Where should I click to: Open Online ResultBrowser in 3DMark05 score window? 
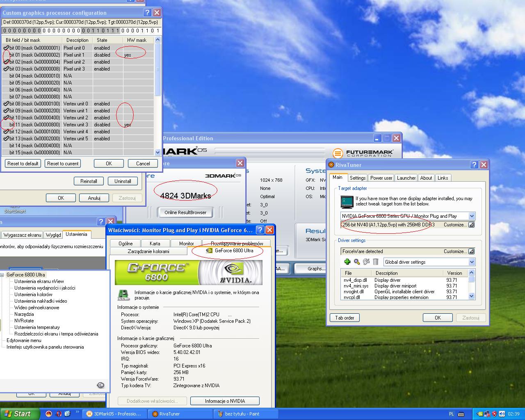(x=185, y=212)
